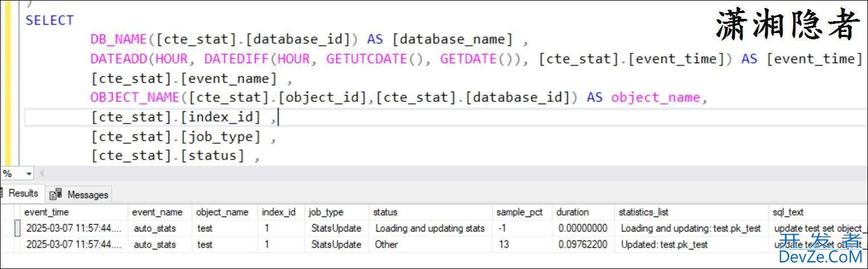
Task: Place cursor on the OBJECT_NAME function
Action: click(135, 97)
